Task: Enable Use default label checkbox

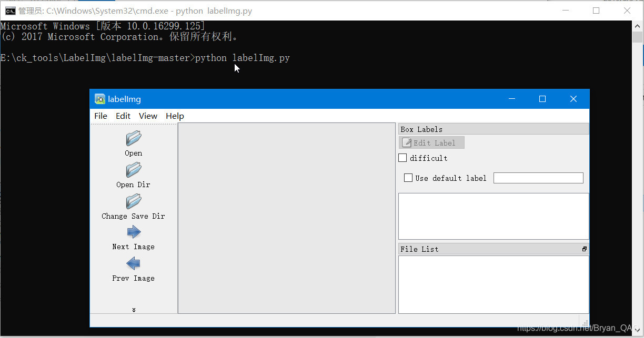Action: (x=408, y=178)
